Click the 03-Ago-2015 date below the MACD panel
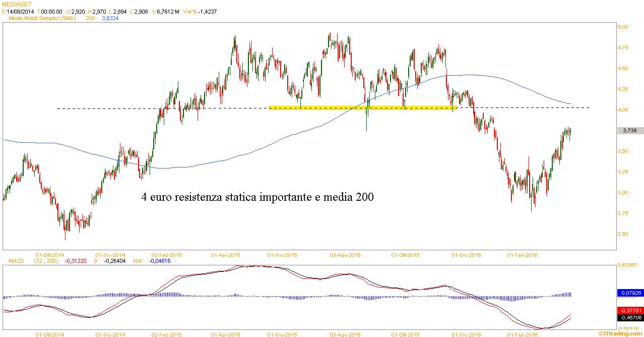Image resolution: width=644 pixels, height=337 pixels. [x=345, y=334]
